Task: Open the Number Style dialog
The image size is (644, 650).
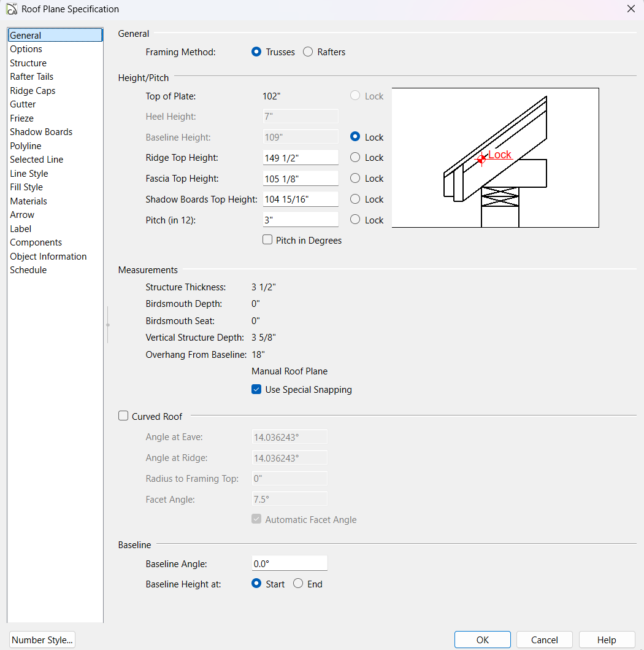Action: (x=42, y=640)
